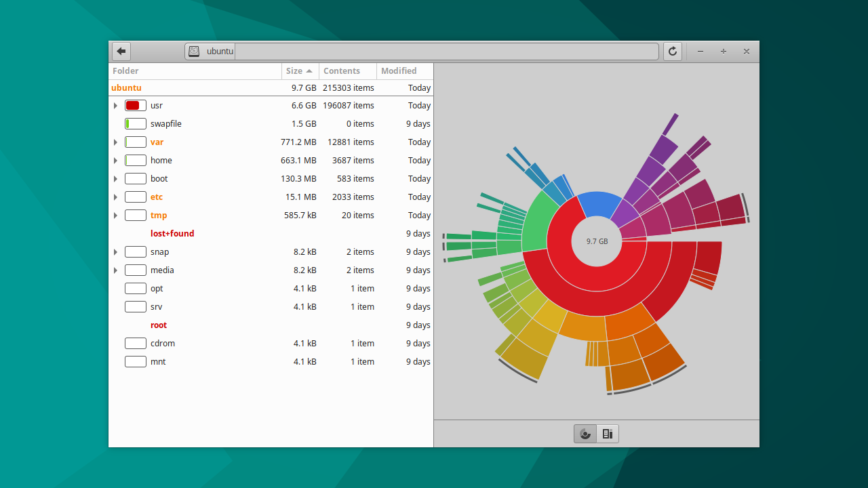Toggle treemap view with the segmented switch
The width and height of the screenshot is (868, 488).
[607, 434]
